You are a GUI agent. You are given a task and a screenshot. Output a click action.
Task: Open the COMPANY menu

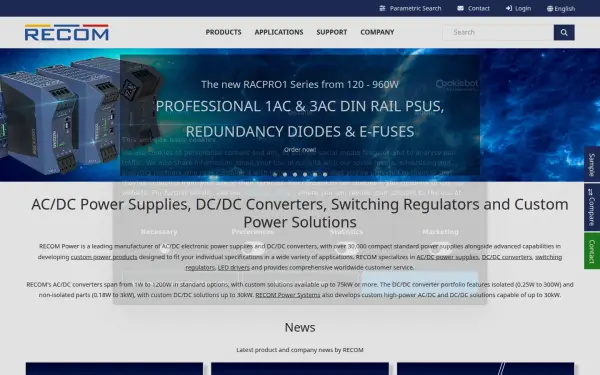(377, 32)
